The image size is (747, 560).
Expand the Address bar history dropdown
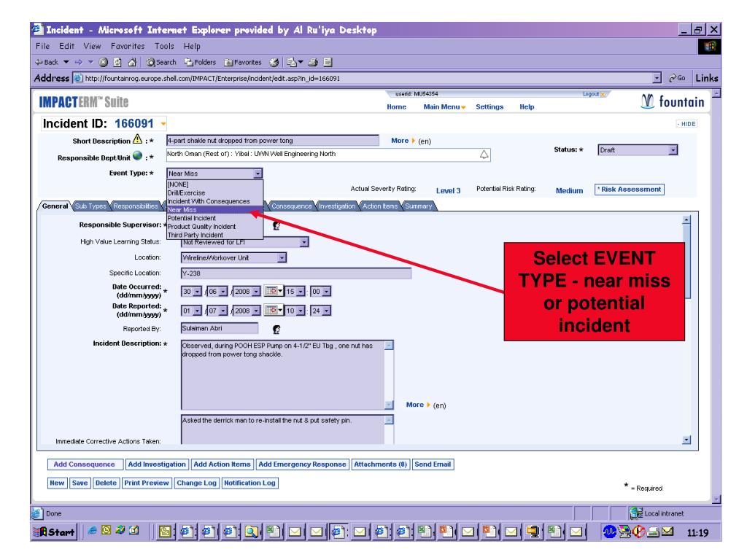(x=657, y=78)
